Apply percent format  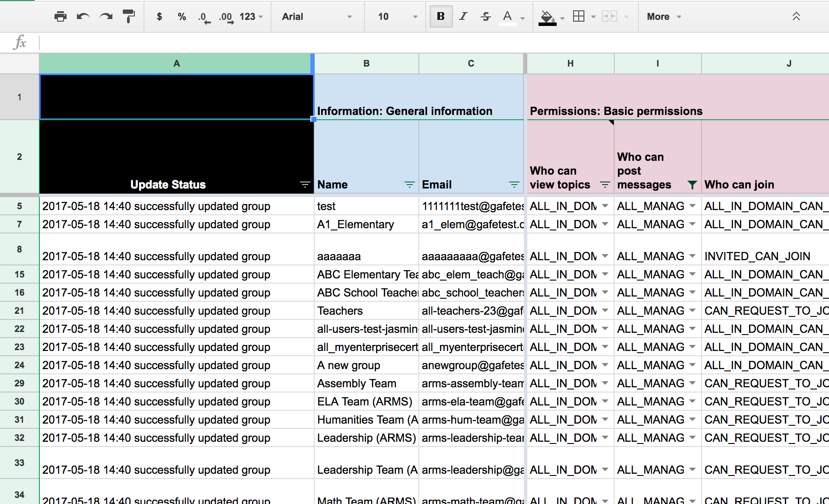(182, 17)
